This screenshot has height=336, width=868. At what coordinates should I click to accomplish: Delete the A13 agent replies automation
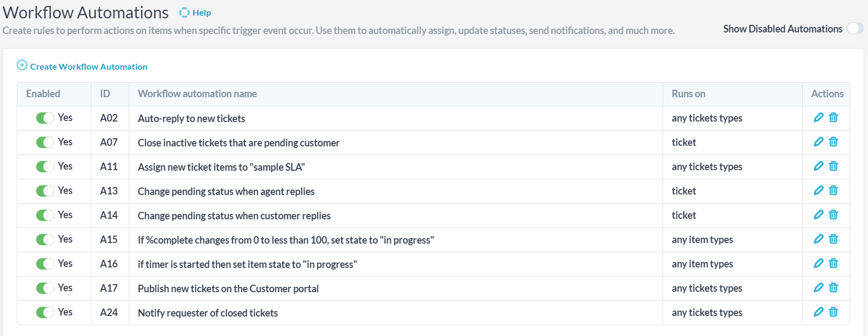[833, 190]
